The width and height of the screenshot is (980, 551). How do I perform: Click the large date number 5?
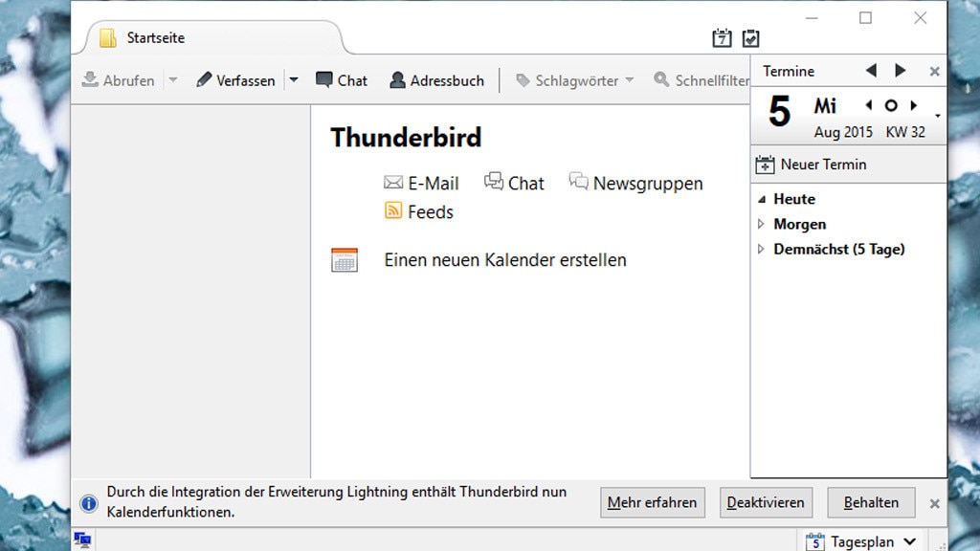tap(780, 112)
